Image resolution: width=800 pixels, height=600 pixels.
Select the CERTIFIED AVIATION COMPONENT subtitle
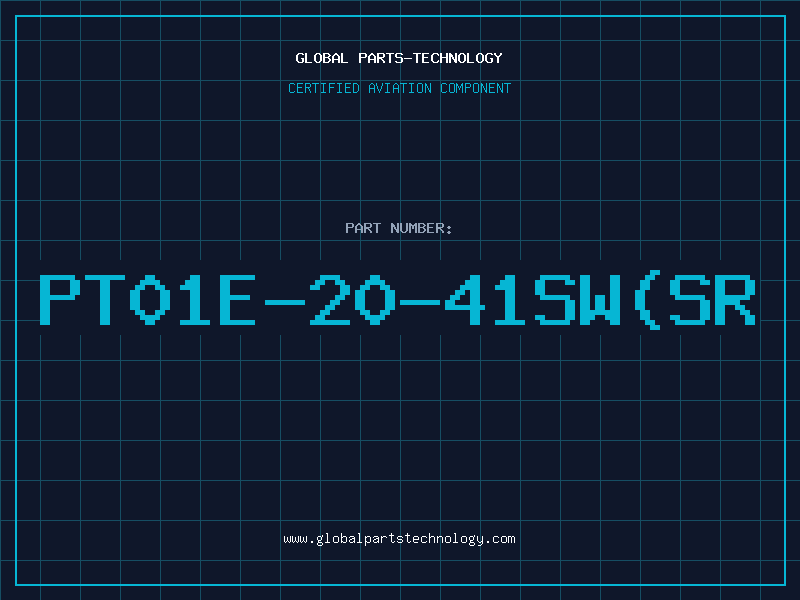point(399,88)
